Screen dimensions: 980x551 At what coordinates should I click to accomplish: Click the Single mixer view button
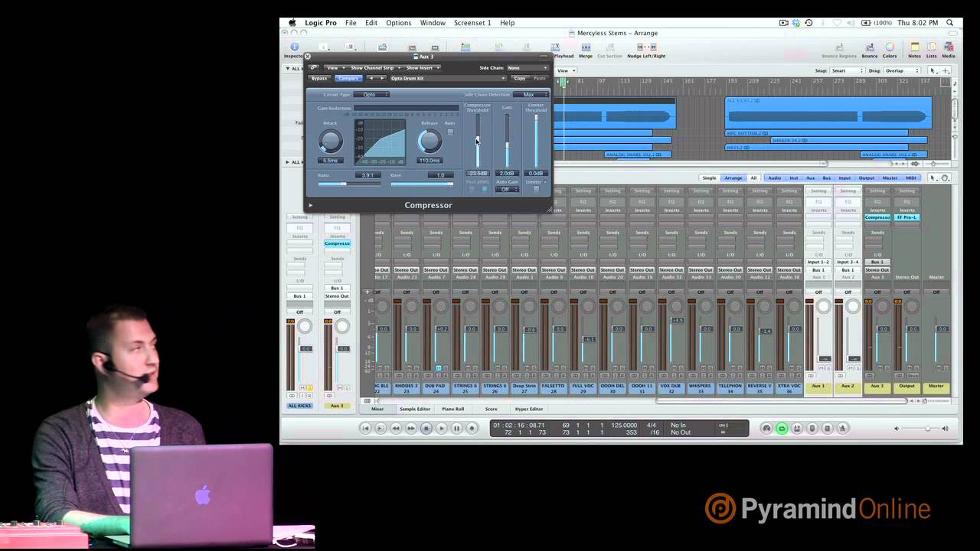(x=710, y=178)
